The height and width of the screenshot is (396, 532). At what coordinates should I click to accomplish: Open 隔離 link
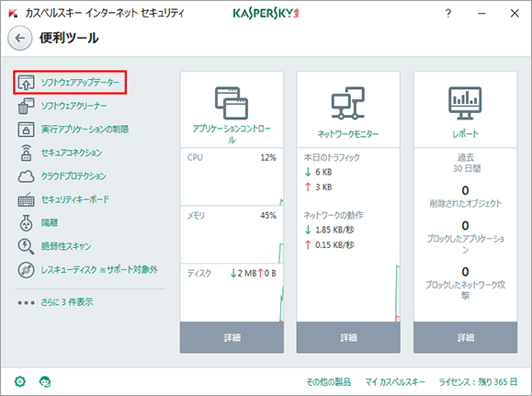[x=50, y=223]
